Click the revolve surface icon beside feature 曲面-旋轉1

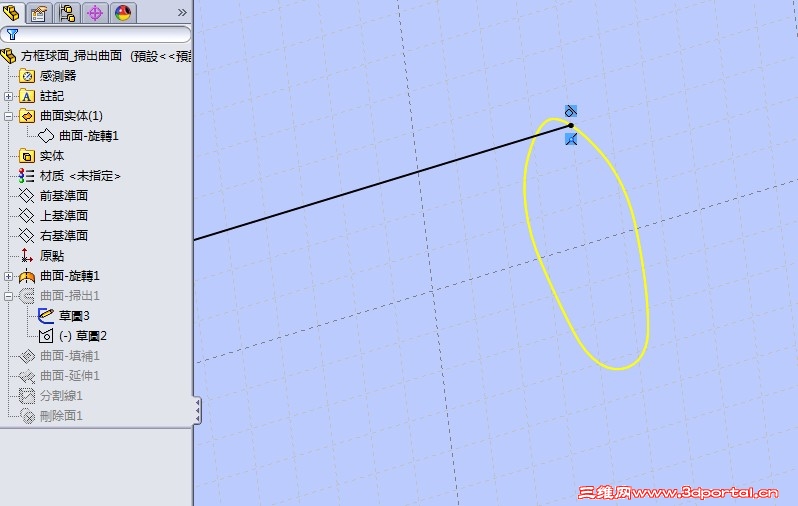coord(26,276)
